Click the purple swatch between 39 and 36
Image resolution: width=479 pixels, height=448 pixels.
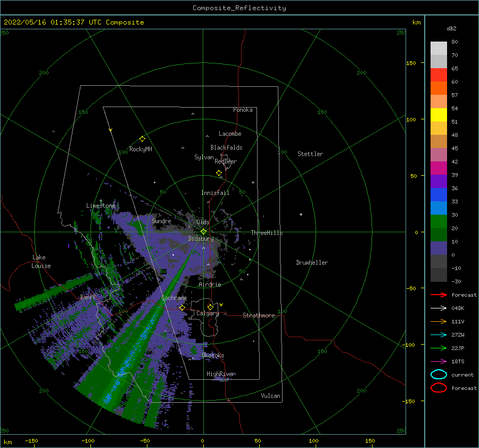[x=439, y=181]
